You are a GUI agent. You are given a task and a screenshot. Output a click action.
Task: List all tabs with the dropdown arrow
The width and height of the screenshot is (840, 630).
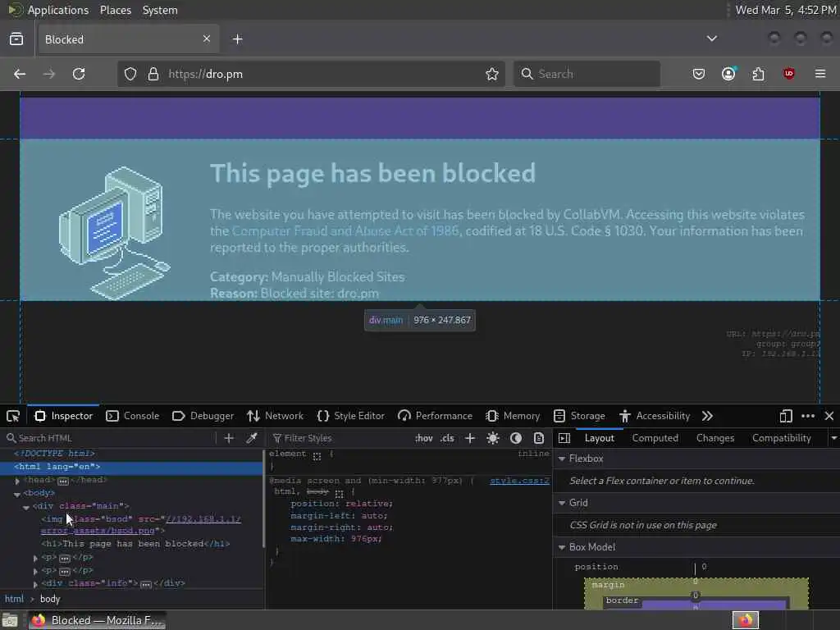point(712,39)
